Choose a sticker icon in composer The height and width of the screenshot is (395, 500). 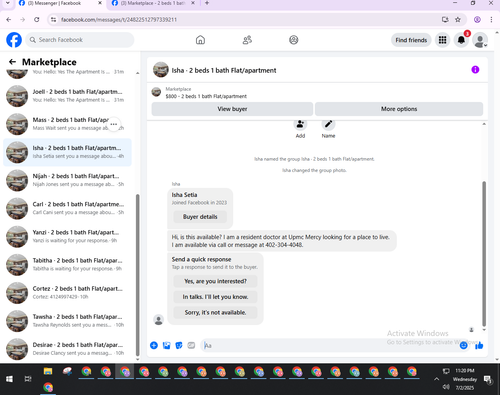(179, 345)
